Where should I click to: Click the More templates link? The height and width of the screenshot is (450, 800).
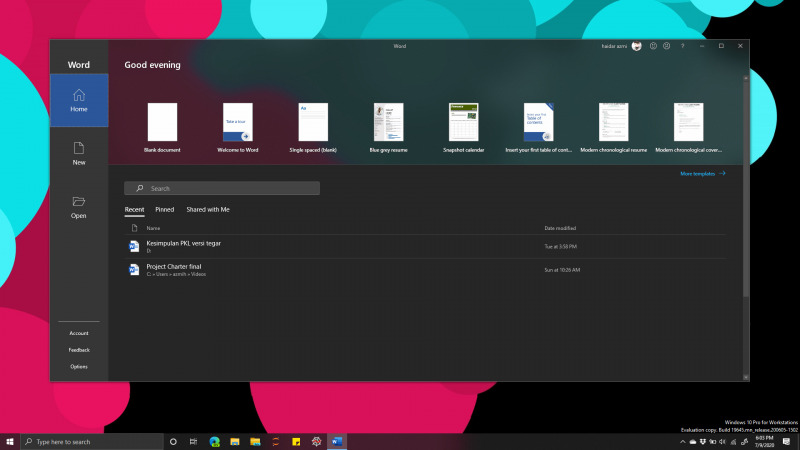tap(703, 174)
